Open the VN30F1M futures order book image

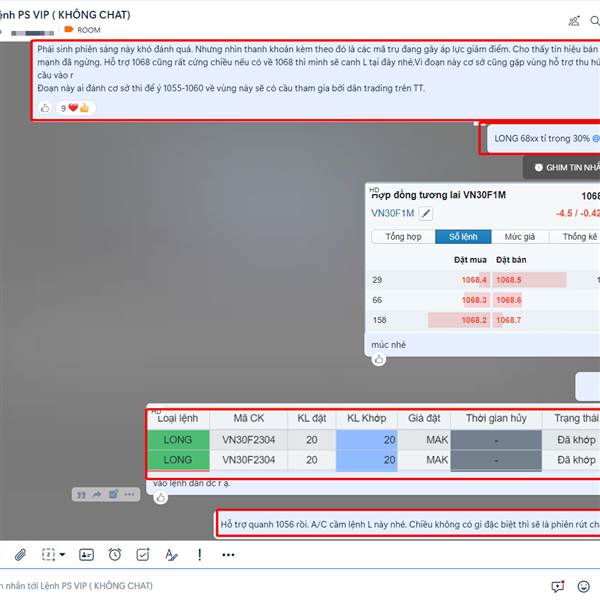click(x=483, y=259)
